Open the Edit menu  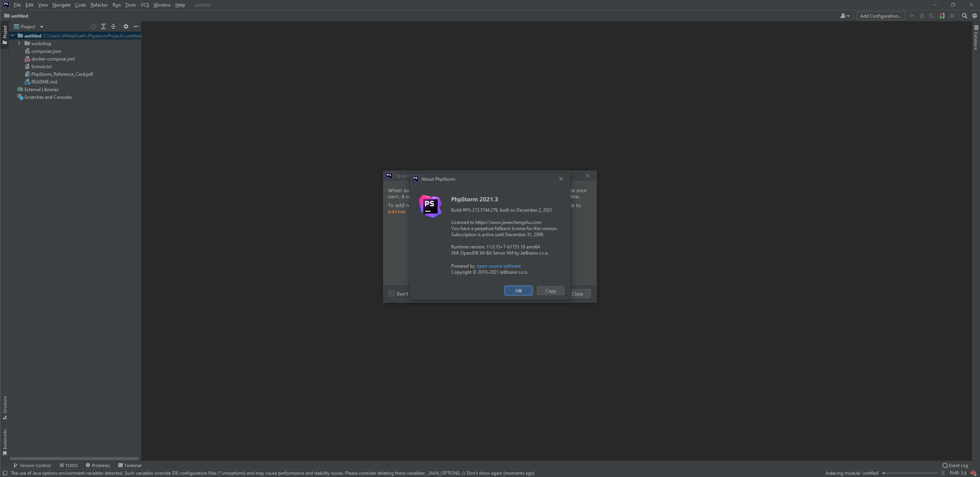29,5
